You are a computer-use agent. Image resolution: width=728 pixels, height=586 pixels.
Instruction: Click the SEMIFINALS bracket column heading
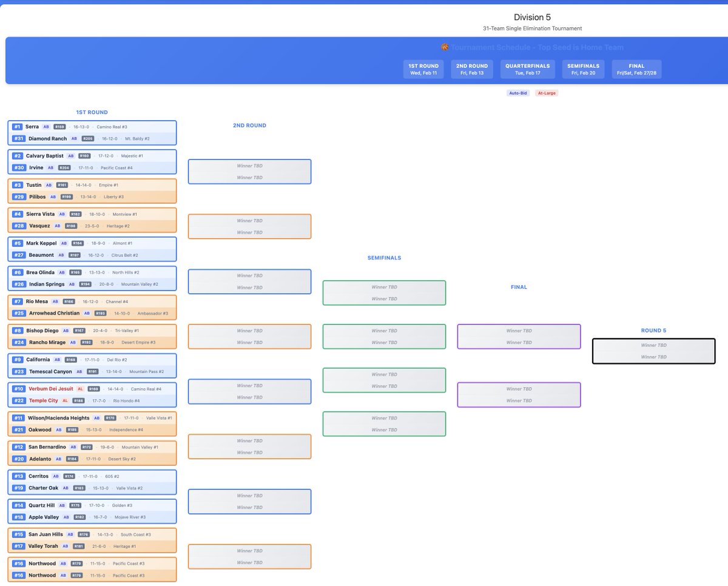point(384,258)
